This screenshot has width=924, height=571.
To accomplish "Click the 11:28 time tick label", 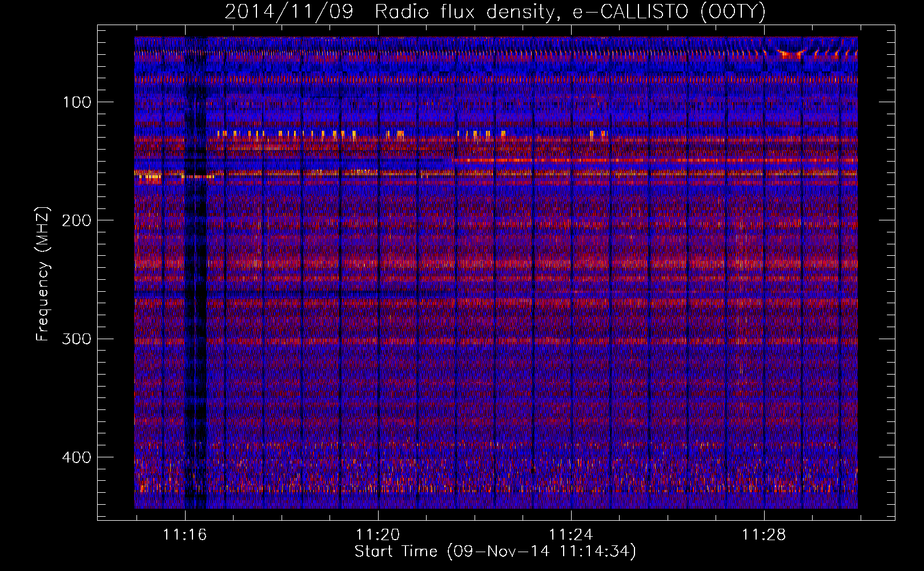I will coord(764,535).
